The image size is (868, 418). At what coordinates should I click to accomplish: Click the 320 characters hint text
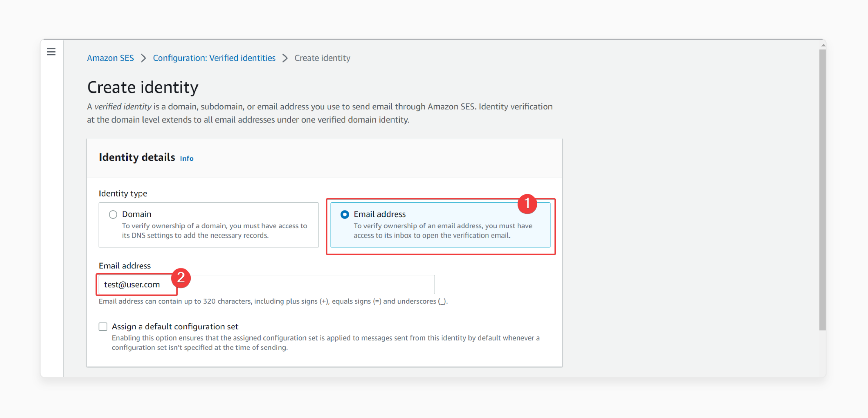tap(273, 301)
